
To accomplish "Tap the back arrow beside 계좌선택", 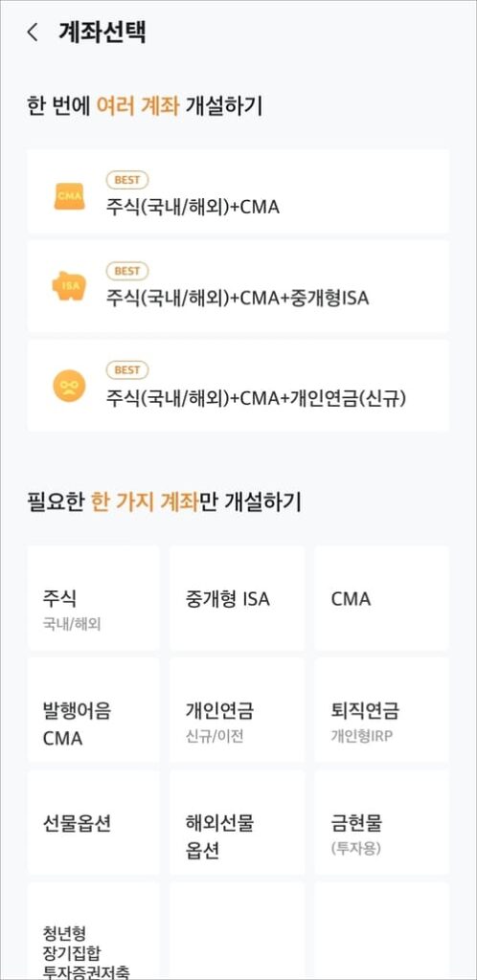I will click(33, 33).
